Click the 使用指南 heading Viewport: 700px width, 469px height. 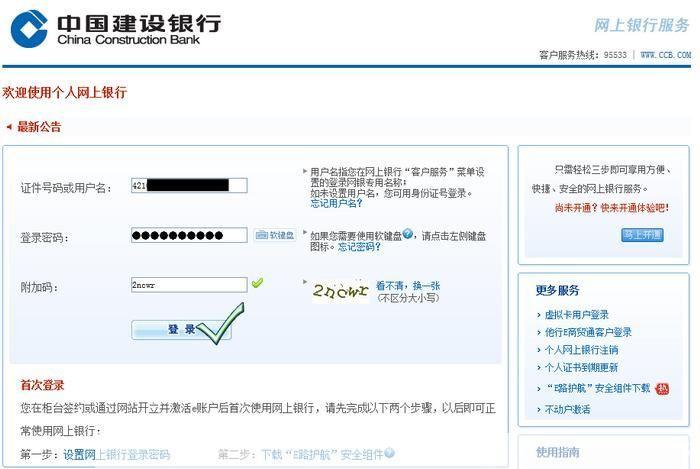pos(558,452)
